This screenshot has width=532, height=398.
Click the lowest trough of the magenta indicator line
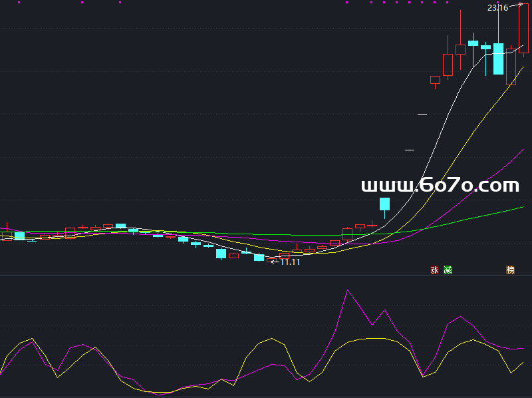click(x=160, y=394)
